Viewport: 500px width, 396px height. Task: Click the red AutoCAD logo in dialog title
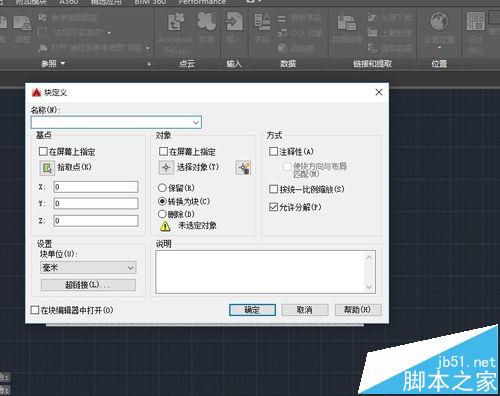[x=36, y=93]
